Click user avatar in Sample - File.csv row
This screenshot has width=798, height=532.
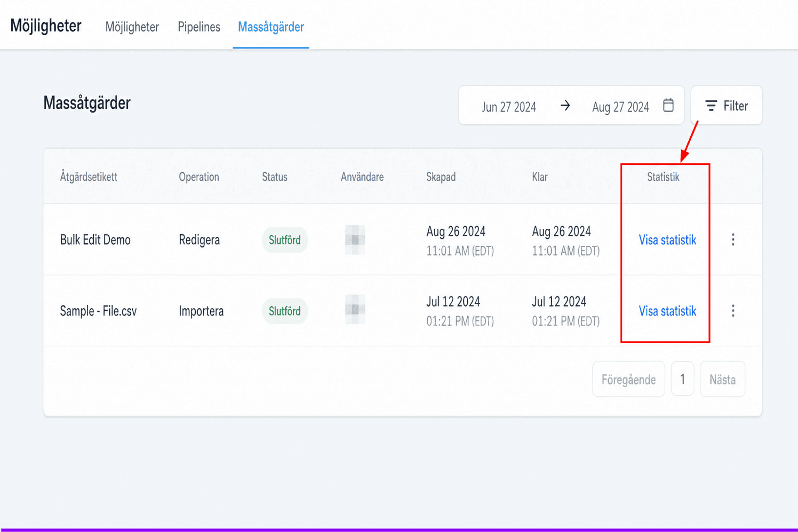click(355, 310)
